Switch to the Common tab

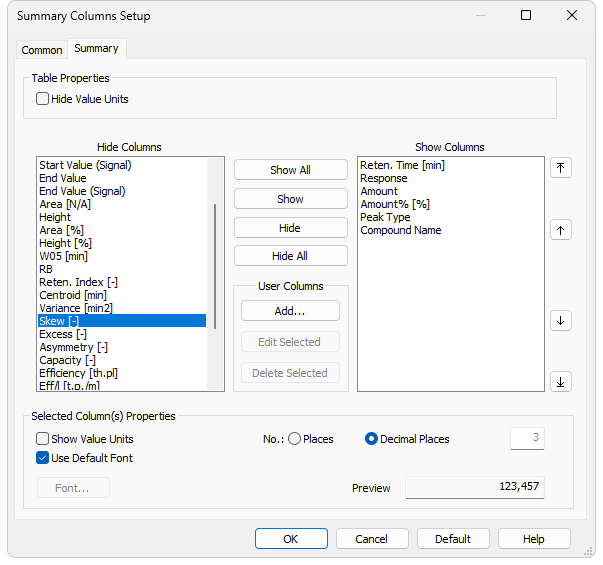pos(42,50)
